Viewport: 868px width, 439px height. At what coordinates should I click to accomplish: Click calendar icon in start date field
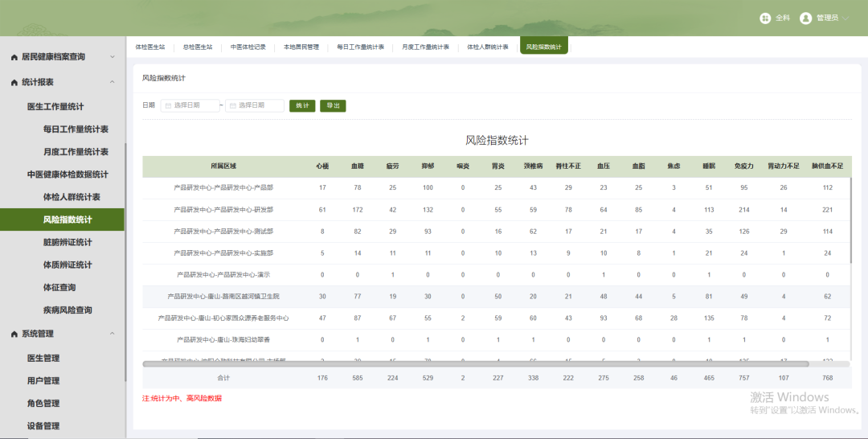point(167,106)
